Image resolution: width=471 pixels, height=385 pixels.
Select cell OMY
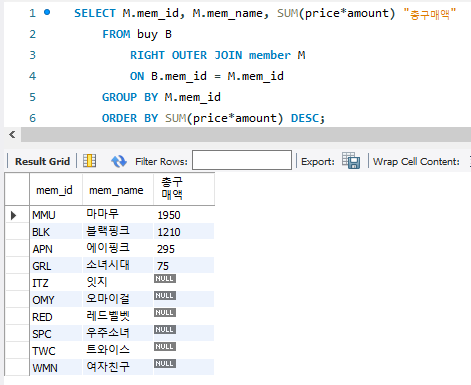(x=56, y=300)
